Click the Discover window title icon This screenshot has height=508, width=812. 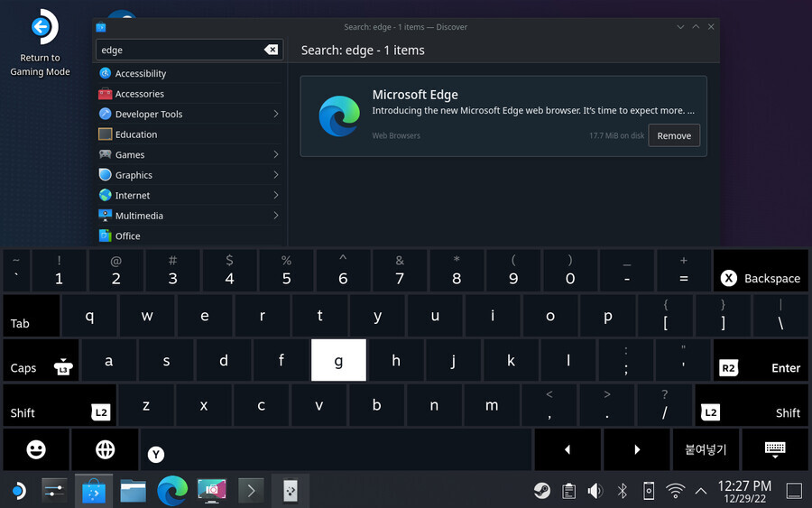(101, 27)
